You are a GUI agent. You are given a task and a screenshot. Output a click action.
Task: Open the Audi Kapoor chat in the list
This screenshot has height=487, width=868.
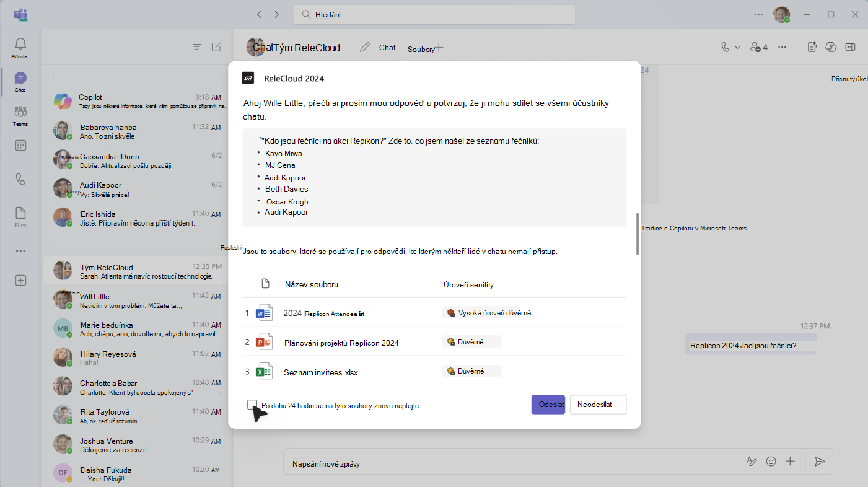tap(138, 190)
